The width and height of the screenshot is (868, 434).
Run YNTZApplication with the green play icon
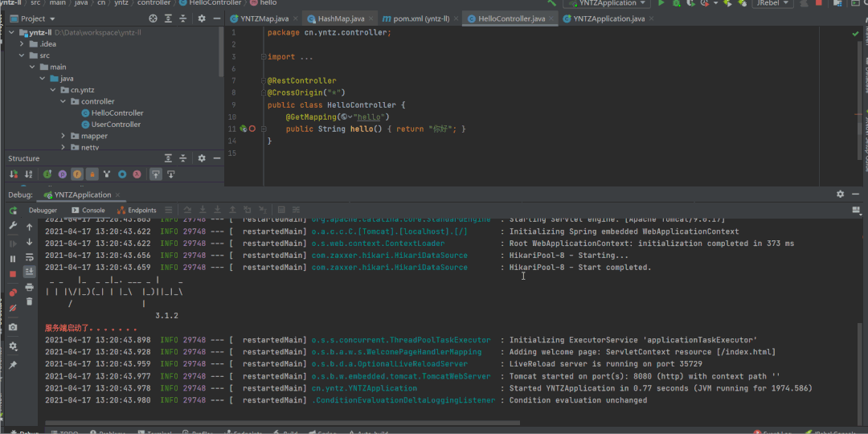tap(661, 2)
